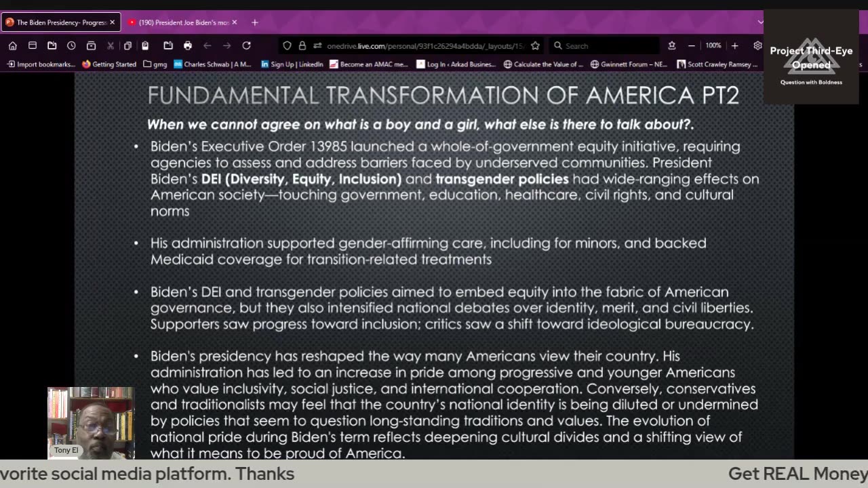Viewport: 868px width, 488px height.
Task: Bookmark this page with star icon
Action: (535, 45)
